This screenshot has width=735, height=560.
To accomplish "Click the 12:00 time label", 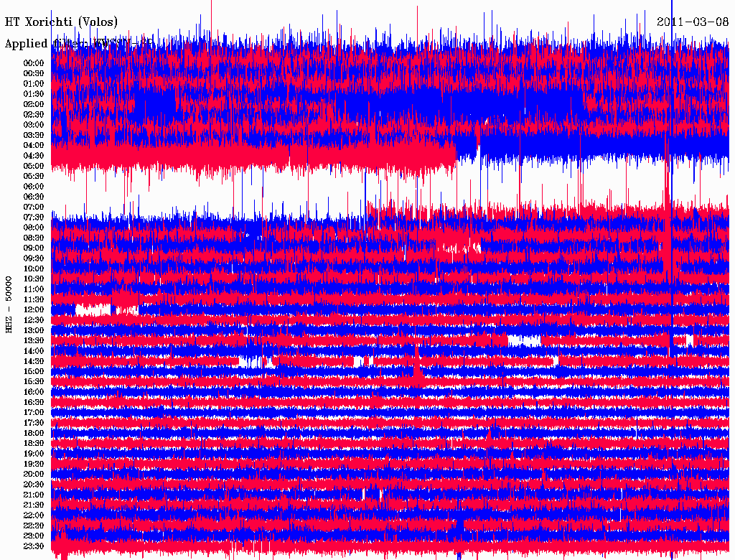I will coord(34,309).
